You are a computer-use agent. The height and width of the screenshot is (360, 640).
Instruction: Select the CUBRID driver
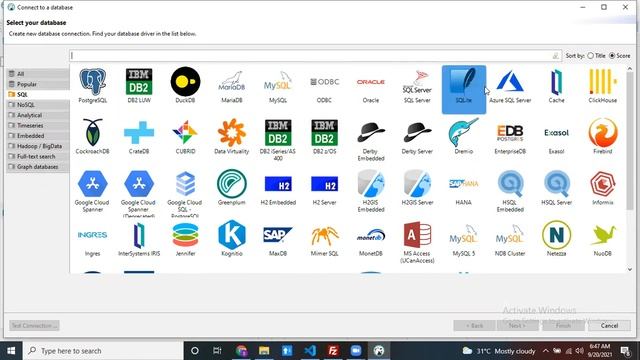pos(185,136)
